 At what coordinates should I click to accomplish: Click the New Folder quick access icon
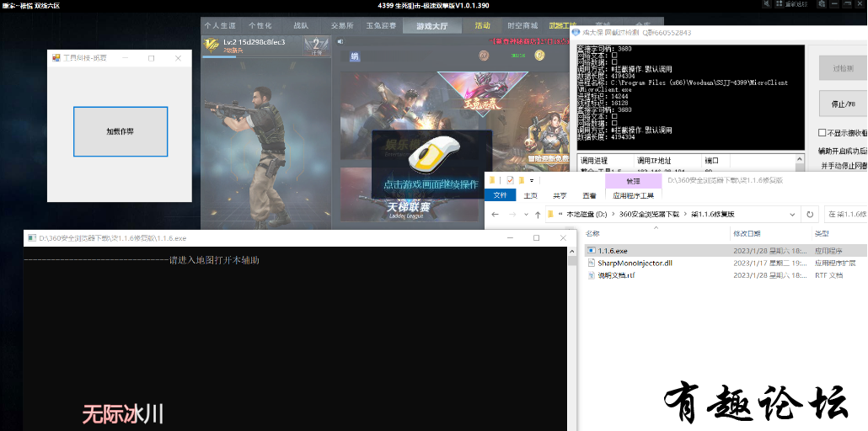pyautogui.click(x=522, y=180)
